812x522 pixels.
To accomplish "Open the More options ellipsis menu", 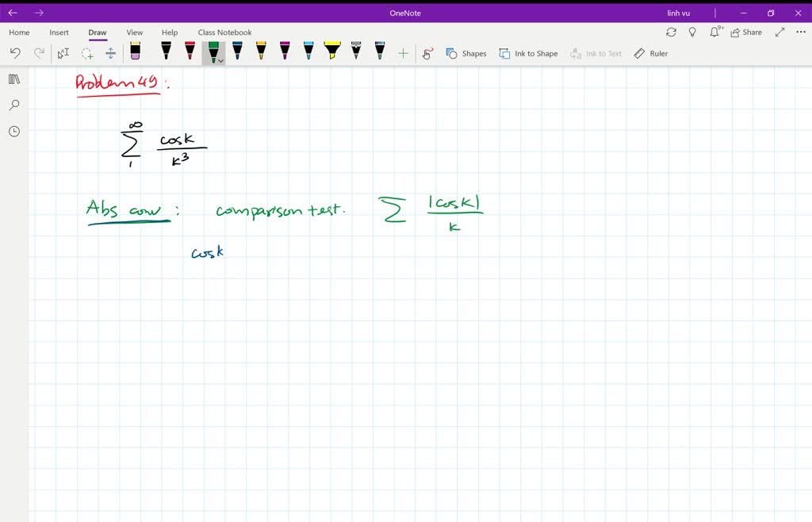I will [800, 32].
